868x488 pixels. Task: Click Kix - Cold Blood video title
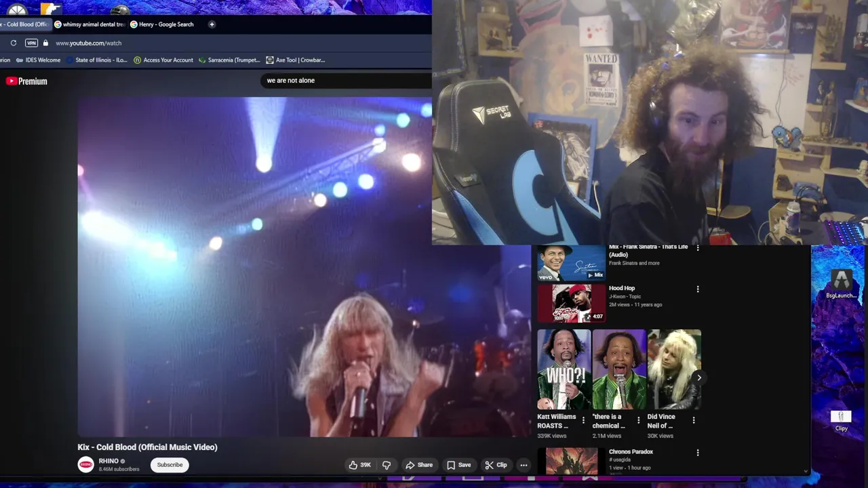click(147, 447)
